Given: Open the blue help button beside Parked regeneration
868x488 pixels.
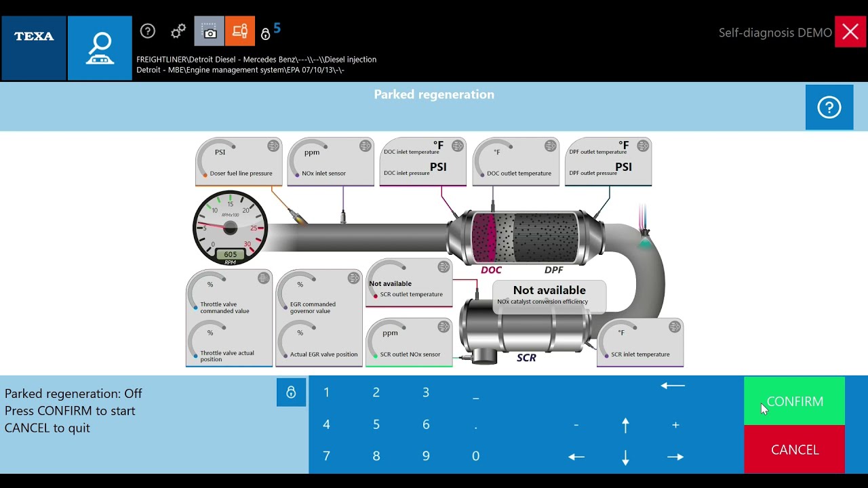Looking at the screenshot, I should (829, 107).
